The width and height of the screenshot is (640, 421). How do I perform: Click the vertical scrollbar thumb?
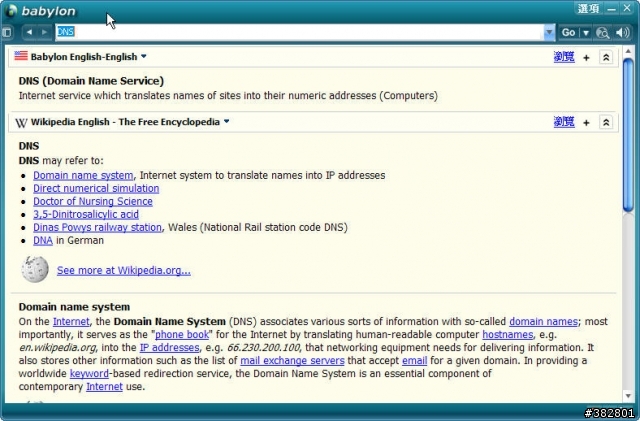(x=628, y=135)
